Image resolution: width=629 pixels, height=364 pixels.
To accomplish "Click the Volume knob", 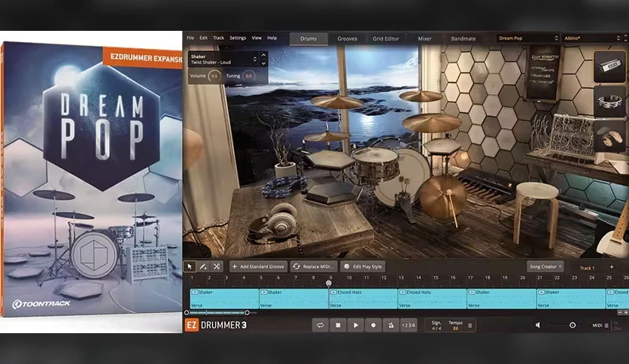I will pyautogui.click(x=214, y=76).
